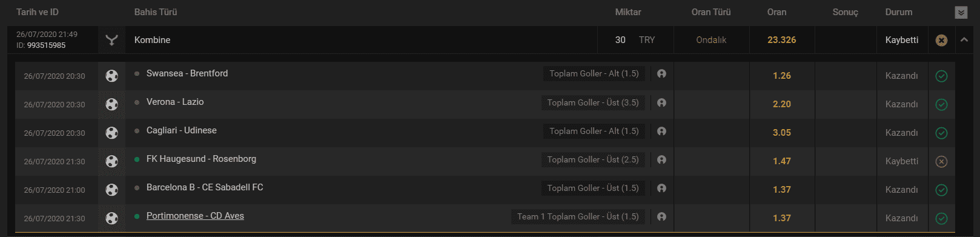Viewport: 980px width, 237px height.
Task: Open the Portimonense - CD Aves match link
Action: pos(195,216)
